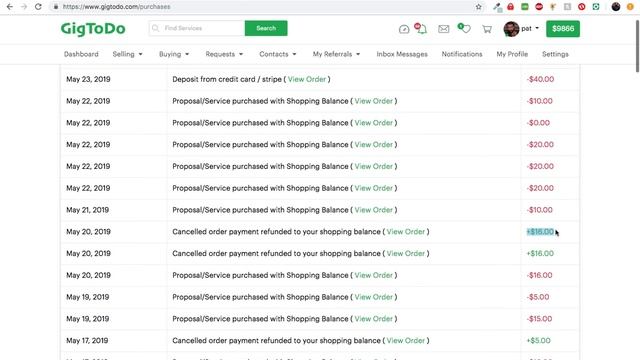
Task: Click the pat user avatar picture
Action: pos(511,29)
